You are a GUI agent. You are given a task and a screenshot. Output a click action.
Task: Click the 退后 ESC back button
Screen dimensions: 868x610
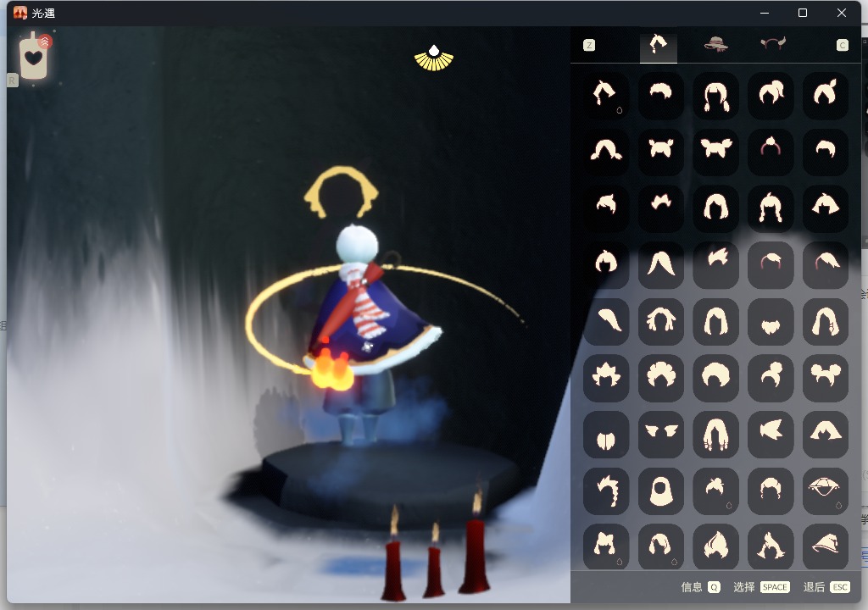pyautogui.click(x=826, y=587)
